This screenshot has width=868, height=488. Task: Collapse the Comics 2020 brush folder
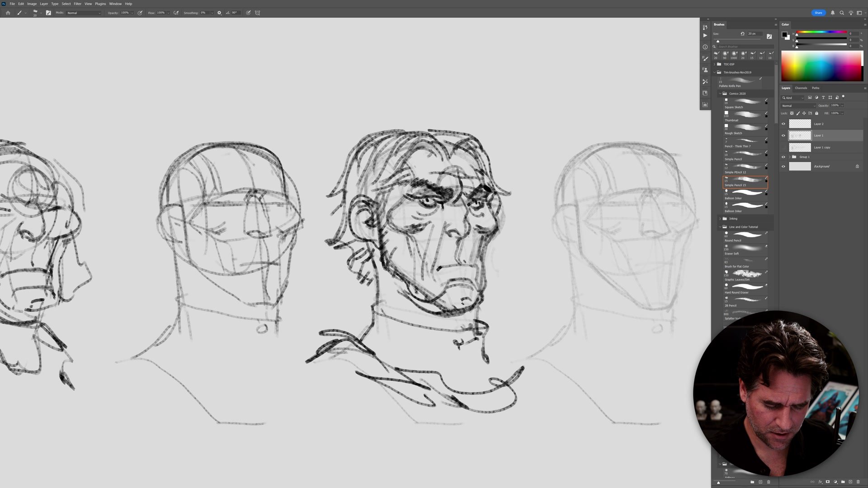720,94
